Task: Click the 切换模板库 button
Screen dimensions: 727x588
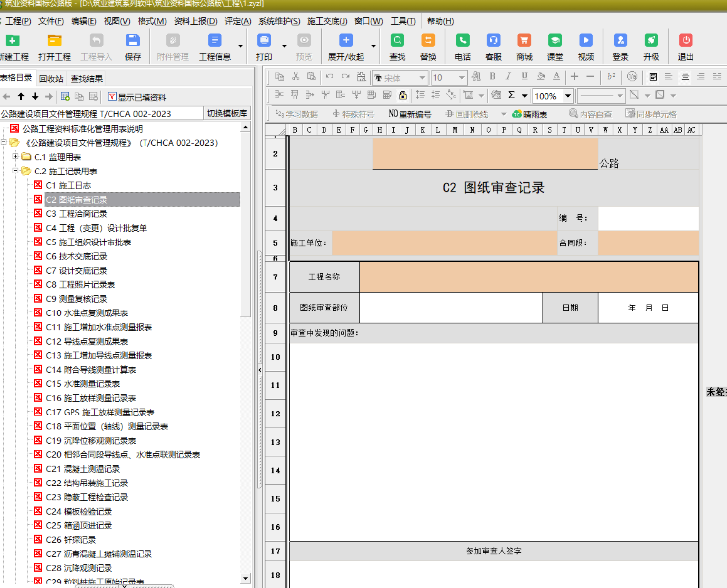Action: tap(226, 113)
